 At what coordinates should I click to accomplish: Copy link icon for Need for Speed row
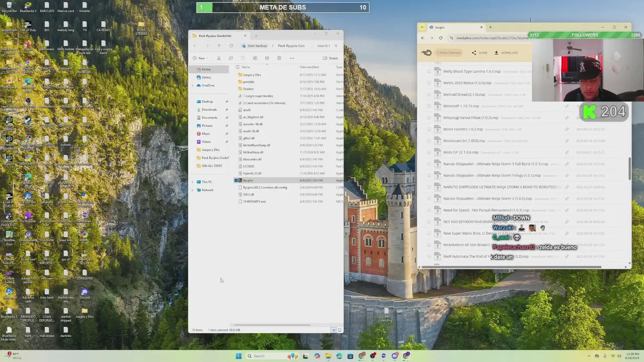point(567,210)
